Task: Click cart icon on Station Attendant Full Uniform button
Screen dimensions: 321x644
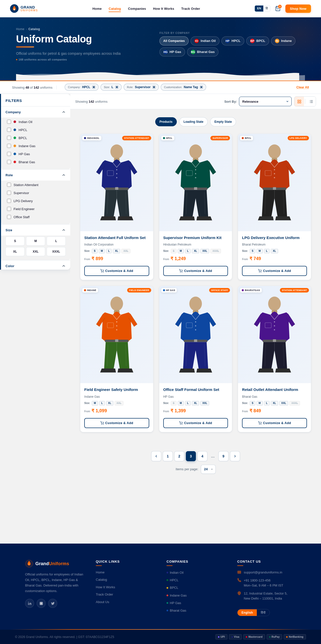Action: coord(102,271)
